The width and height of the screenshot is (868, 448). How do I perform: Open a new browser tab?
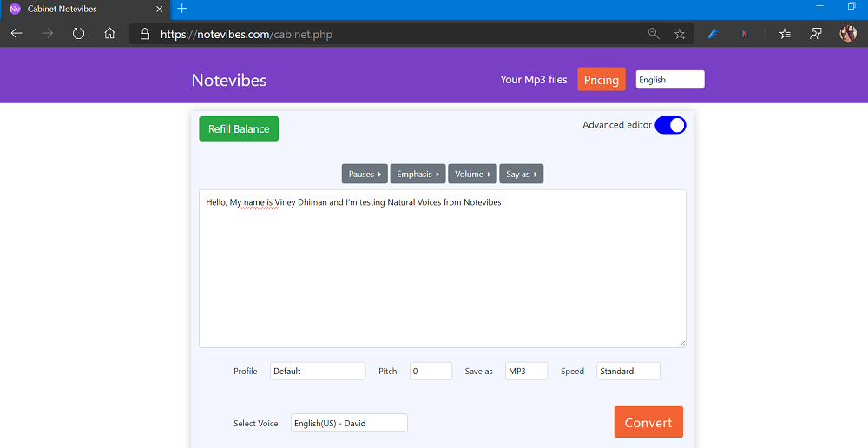(x=181, y=9)
